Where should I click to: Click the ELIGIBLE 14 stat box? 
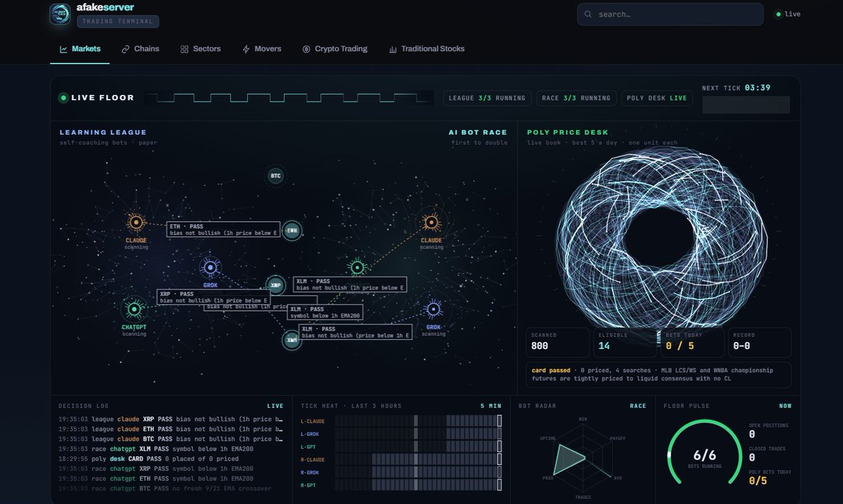tap(625, 342)
